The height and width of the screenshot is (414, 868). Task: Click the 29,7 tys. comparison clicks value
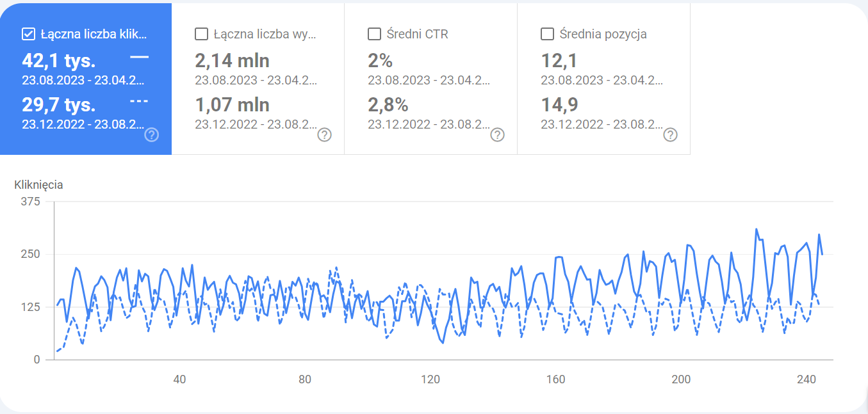pyautogui.click(x=59, y=104)
